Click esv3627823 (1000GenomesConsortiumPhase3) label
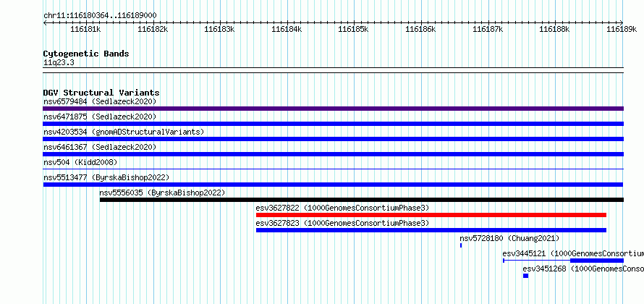This screenshot has width=644, height=304. (x=342, y=223)
